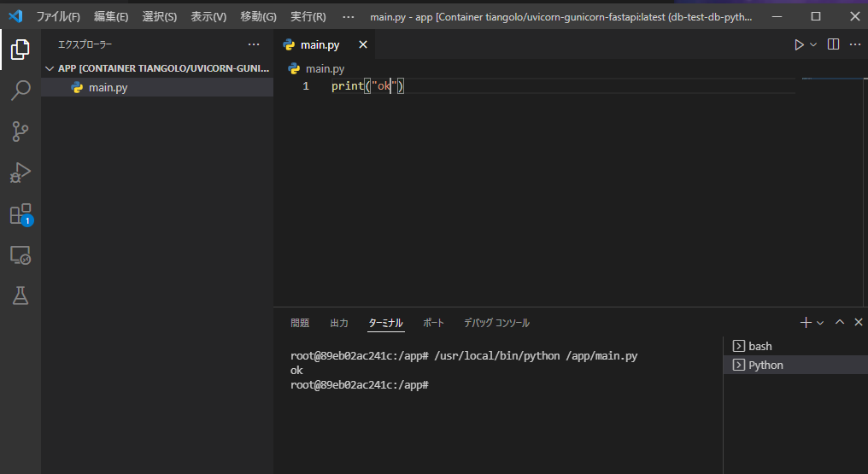Screen dimensions: 868x474
Task: Open the Extensions view icon
Action: tap(21, 214)
